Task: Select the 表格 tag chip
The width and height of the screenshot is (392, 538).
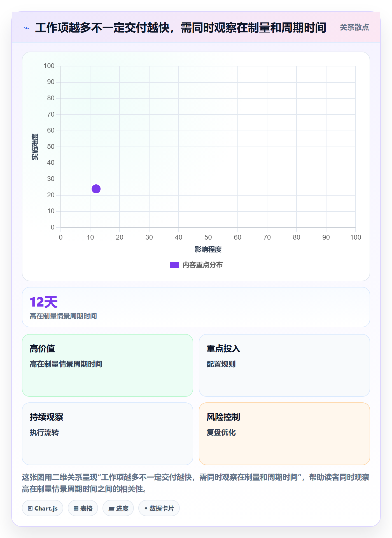Action: tap(83, 508)
